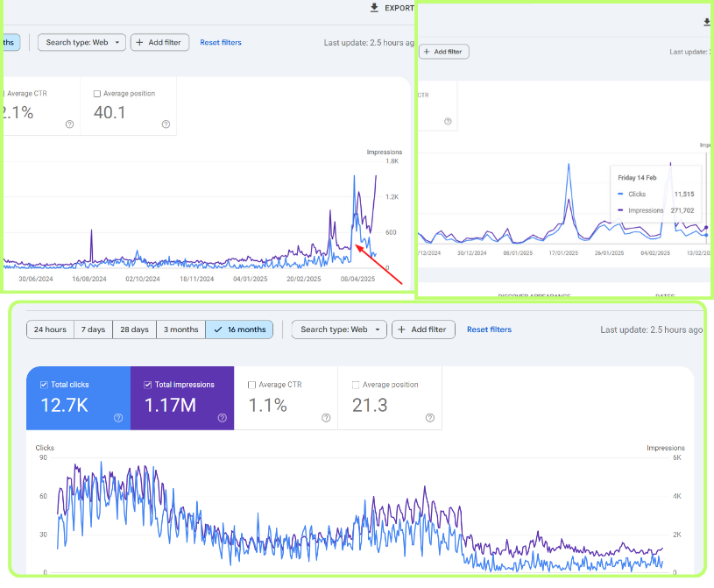Click the 90 clicks axis label in bottom chart

(43, 457)
